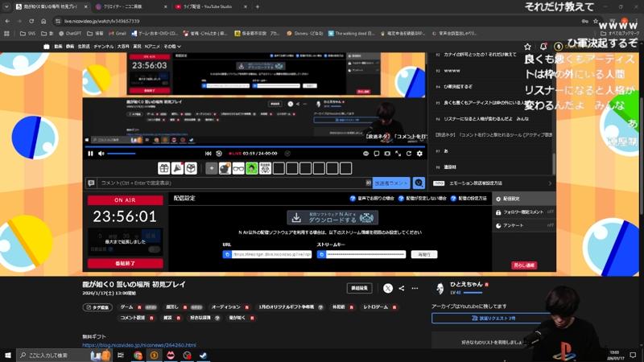Select the glasses emotion icon

(x=238, y=168)
